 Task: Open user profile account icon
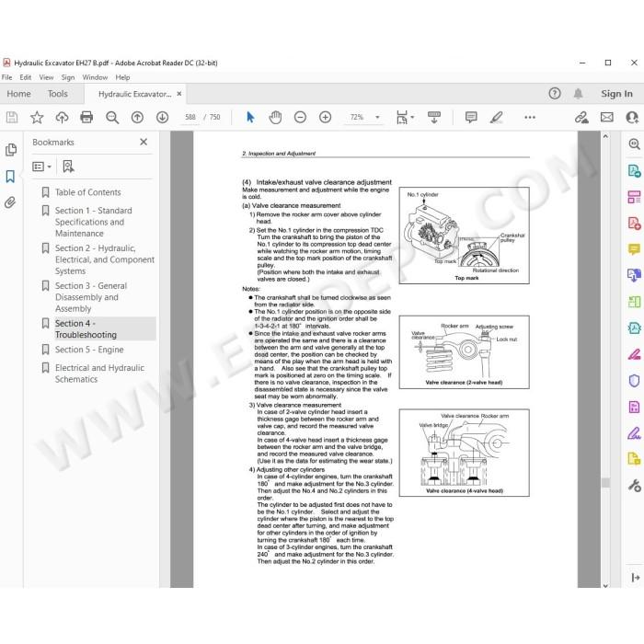[632, 118]
